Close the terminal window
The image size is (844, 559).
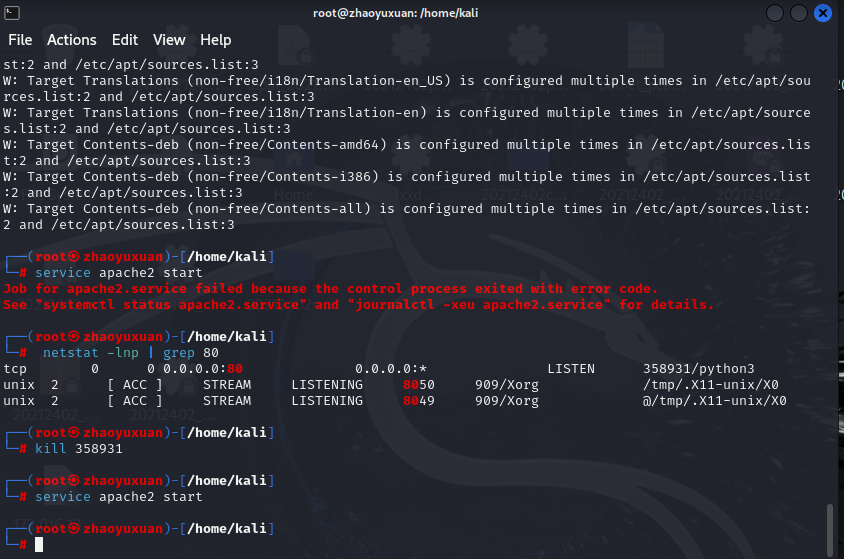[x=823, y=13]
